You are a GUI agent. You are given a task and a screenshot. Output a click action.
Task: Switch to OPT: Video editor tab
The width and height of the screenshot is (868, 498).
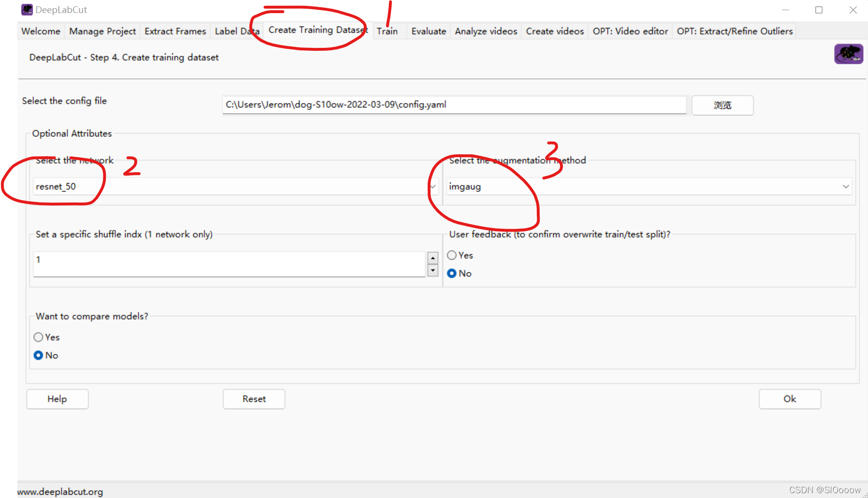[630, 31]
